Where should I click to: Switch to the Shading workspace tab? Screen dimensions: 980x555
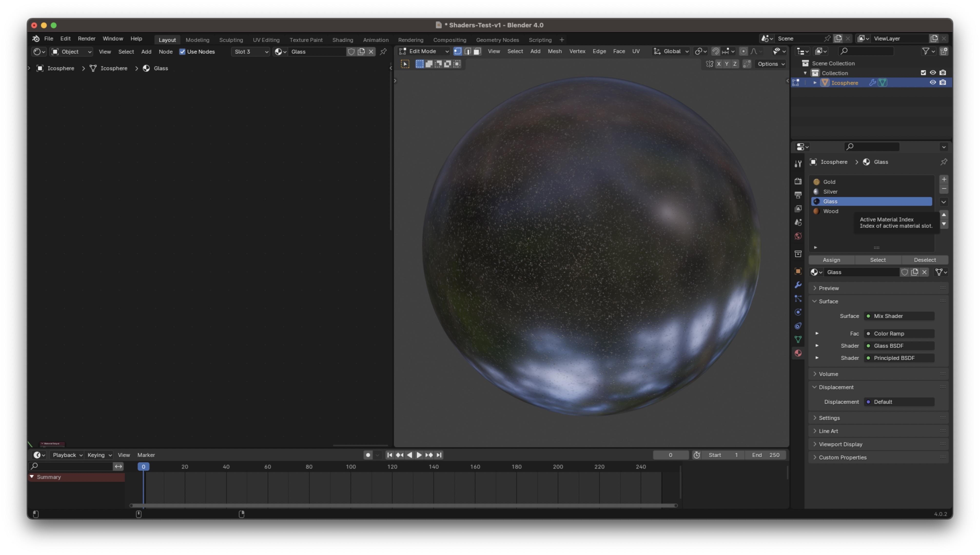(x=343, y=40)
